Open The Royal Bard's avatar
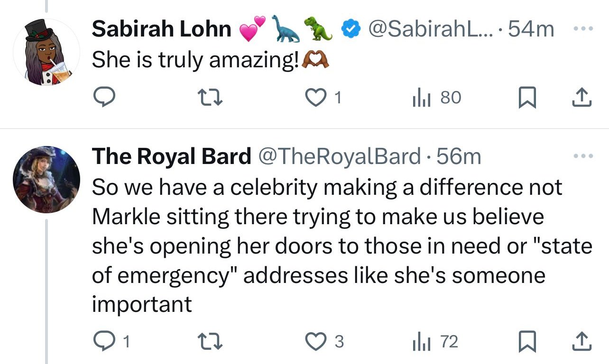 (x=46, y=179)
